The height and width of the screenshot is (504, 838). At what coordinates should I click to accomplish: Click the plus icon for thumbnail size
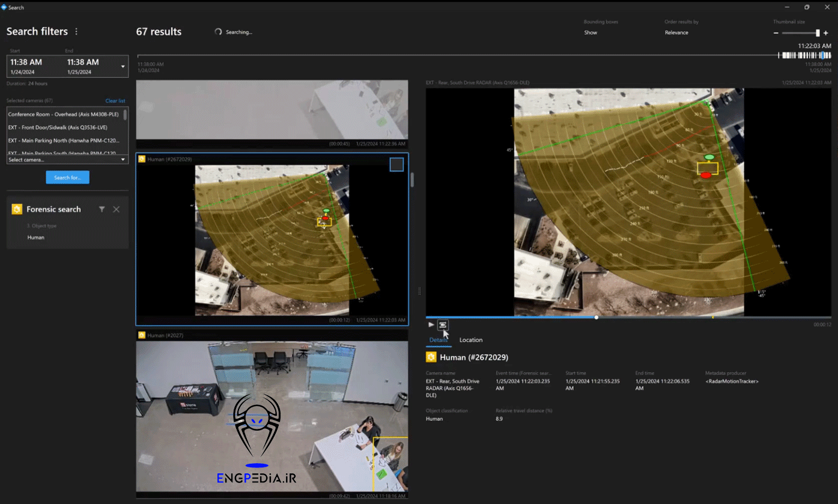coord(826,33)
